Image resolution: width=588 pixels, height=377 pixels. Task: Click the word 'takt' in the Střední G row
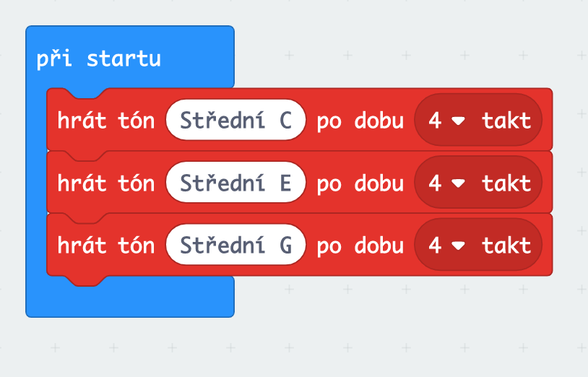point(506,246)
